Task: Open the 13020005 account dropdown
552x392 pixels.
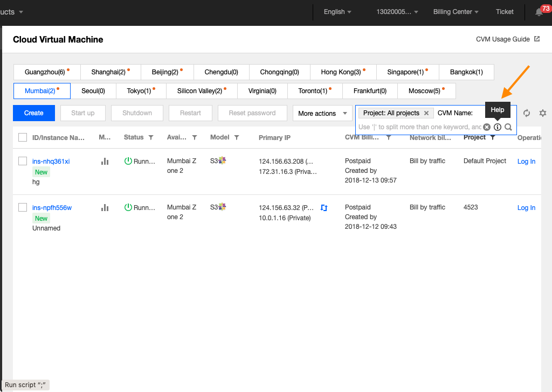Action: tap(397, 12)
